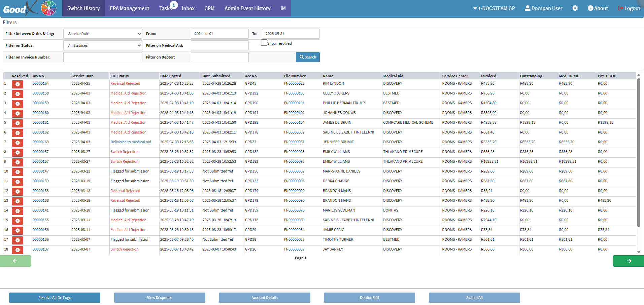
Task: Focus the Filter on Invoice Number field
Action: 103,57
